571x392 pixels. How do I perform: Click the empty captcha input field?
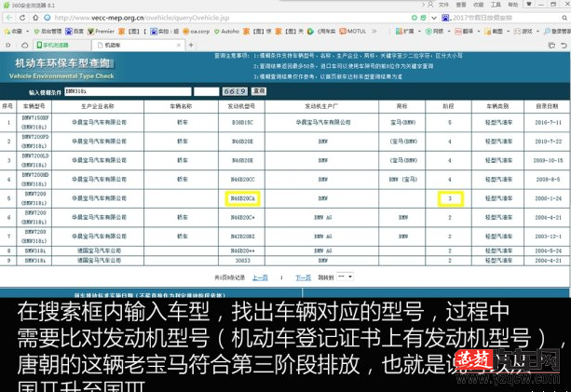point(207,91)
